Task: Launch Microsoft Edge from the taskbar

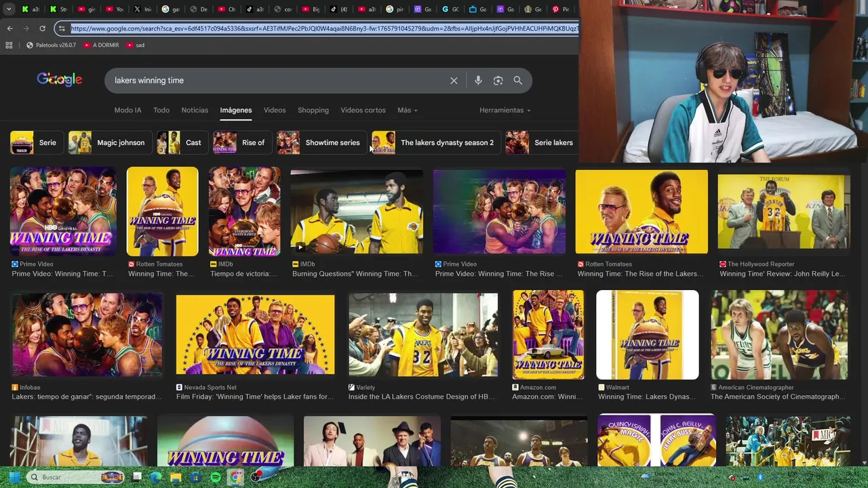Action: [156, 477]
